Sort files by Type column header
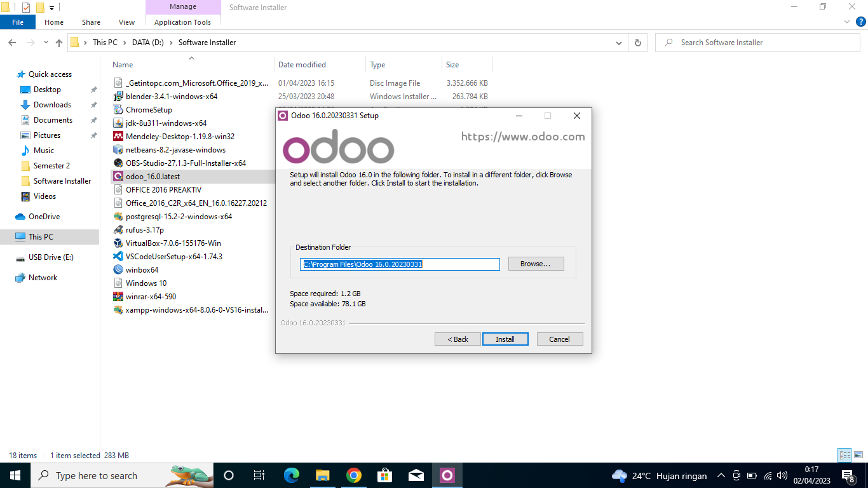868x488 pixels. pyautogui.click(x=404, y=65)
